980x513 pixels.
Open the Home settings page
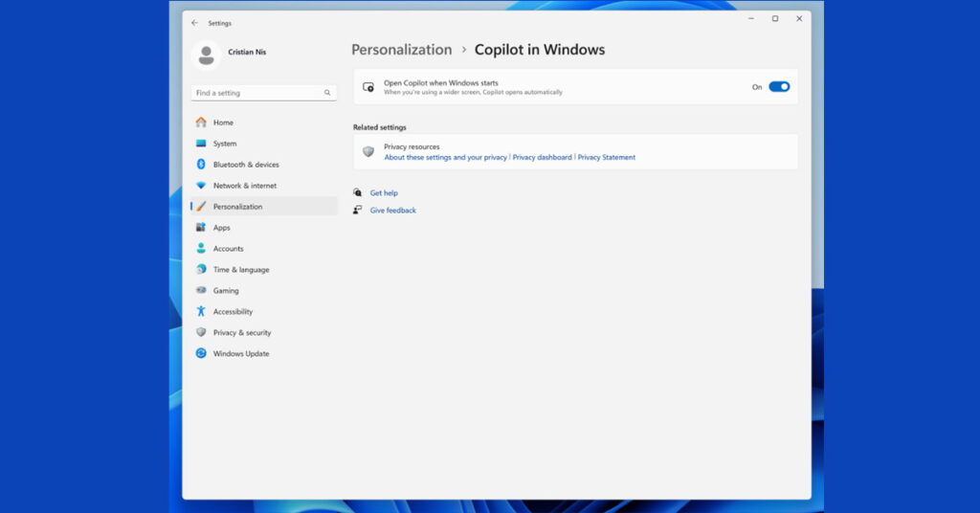pos(264,123)
